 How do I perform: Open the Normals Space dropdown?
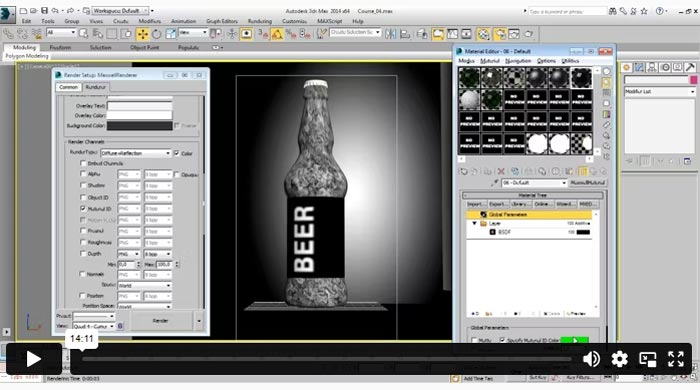point(145,285)
